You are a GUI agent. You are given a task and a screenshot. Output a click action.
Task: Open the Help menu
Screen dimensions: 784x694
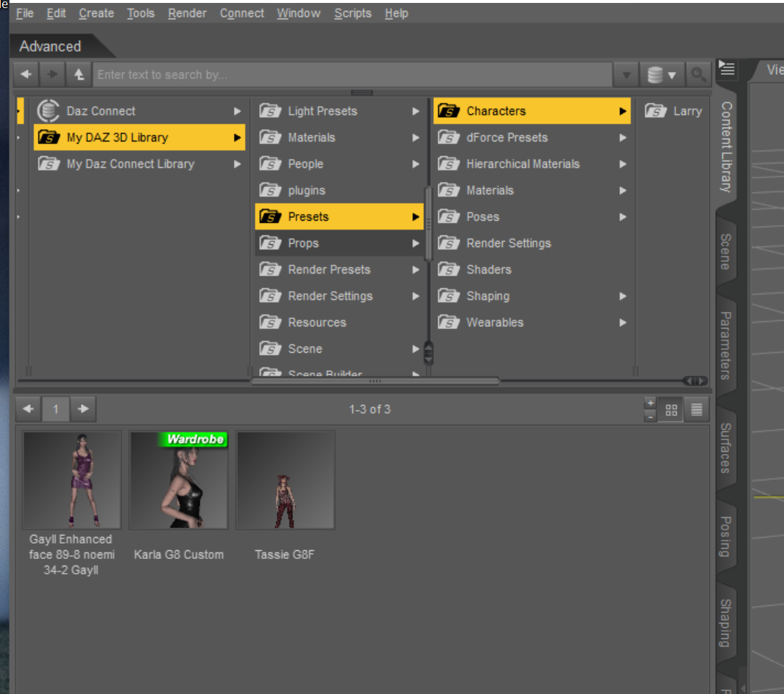(x=396, y=13)
